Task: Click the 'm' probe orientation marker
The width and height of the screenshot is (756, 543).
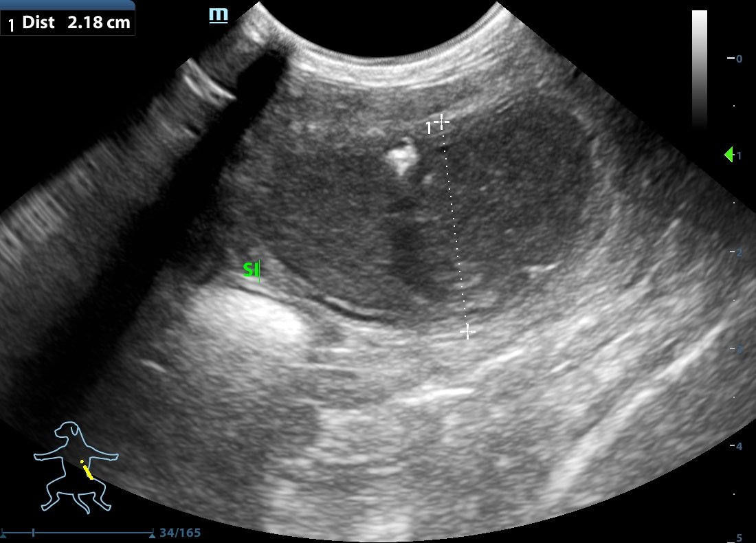Action: click(219, 14)
